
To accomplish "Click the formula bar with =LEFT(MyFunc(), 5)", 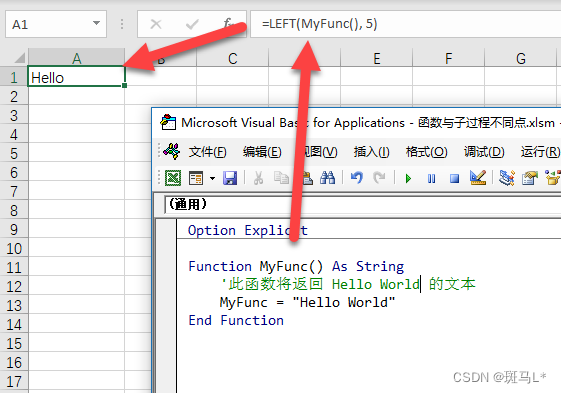I will (405, 24).
